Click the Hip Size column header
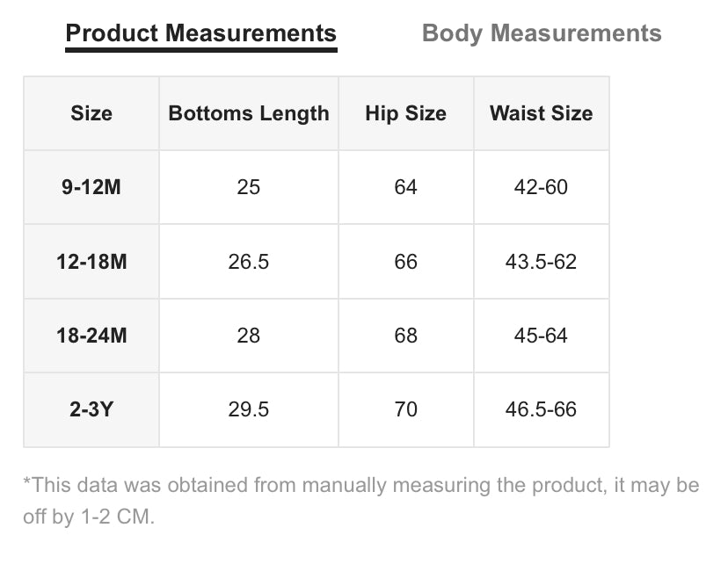Image resolution: width=728 pixels, height=564 pixels. [406, 113]
